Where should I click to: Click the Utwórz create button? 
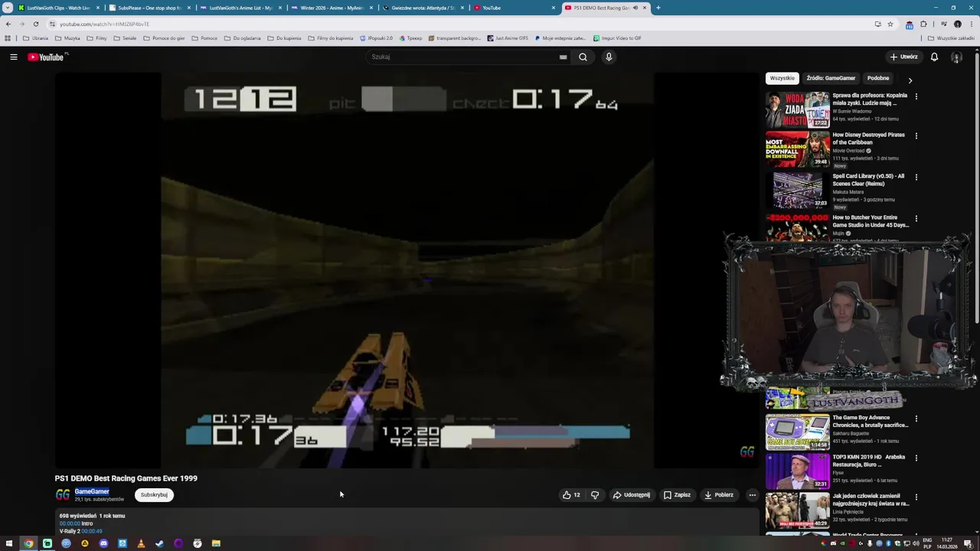(903, 57)
